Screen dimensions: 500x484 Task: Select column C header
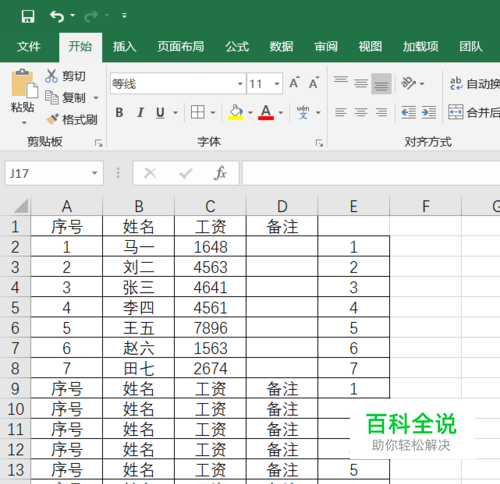pos(210,206)
